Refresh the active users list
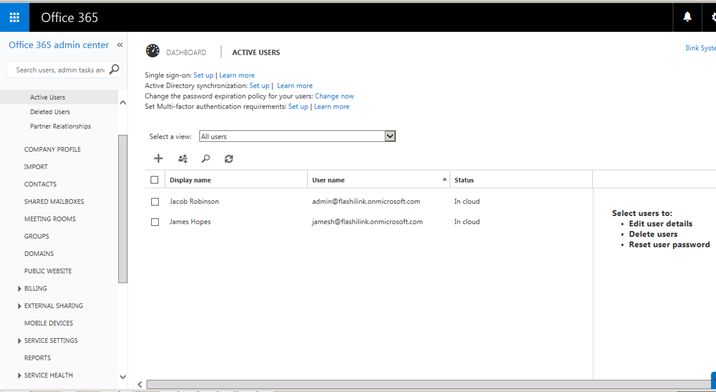Viewport: 716px width, 392px height. 229,159
